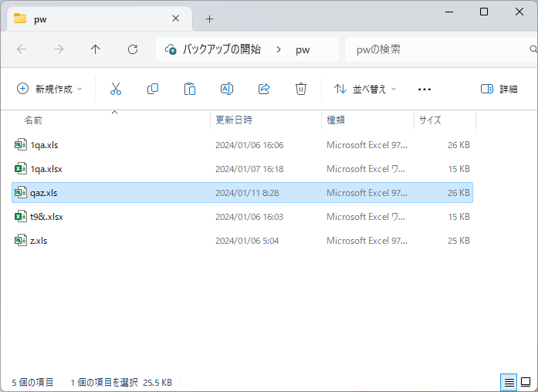Switch to large thumbnails view

[x=526, y=382]
